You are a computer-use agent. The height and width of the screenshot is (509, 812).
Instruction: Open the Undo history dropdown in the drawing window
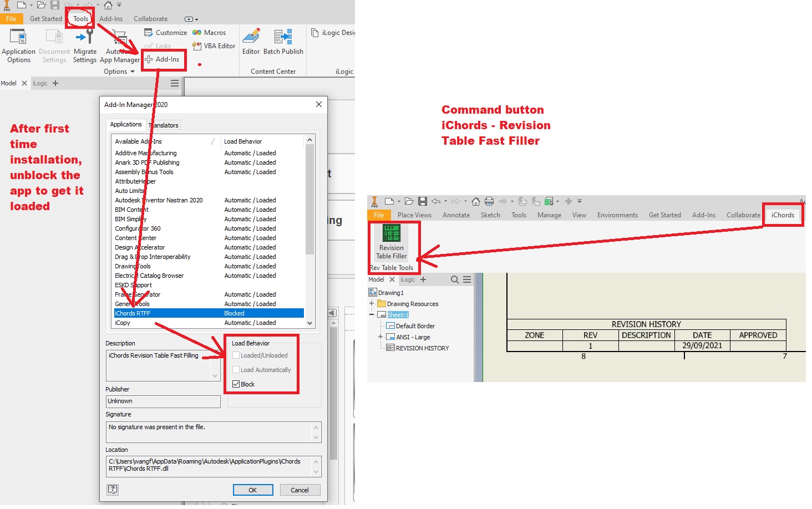click(x=445, y=201)
